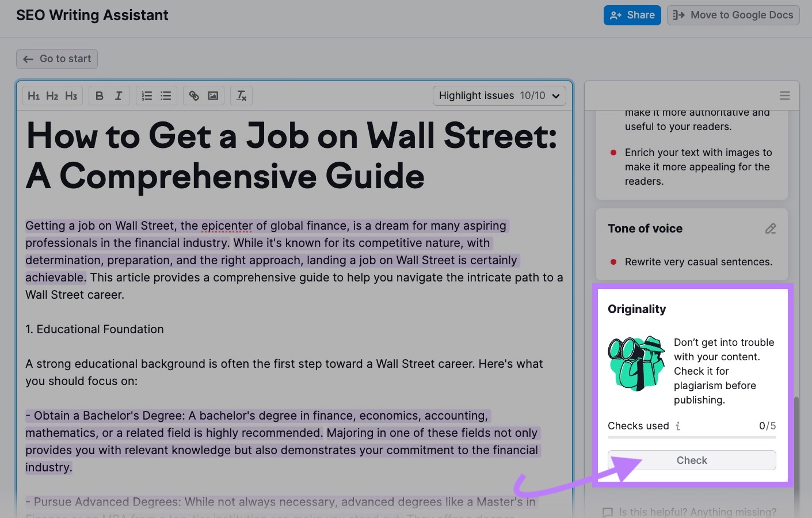This screenshot has width=812, height=518.
Task: Open the feedback prompt 'Is this helpful?'
Action: (691, 511)
